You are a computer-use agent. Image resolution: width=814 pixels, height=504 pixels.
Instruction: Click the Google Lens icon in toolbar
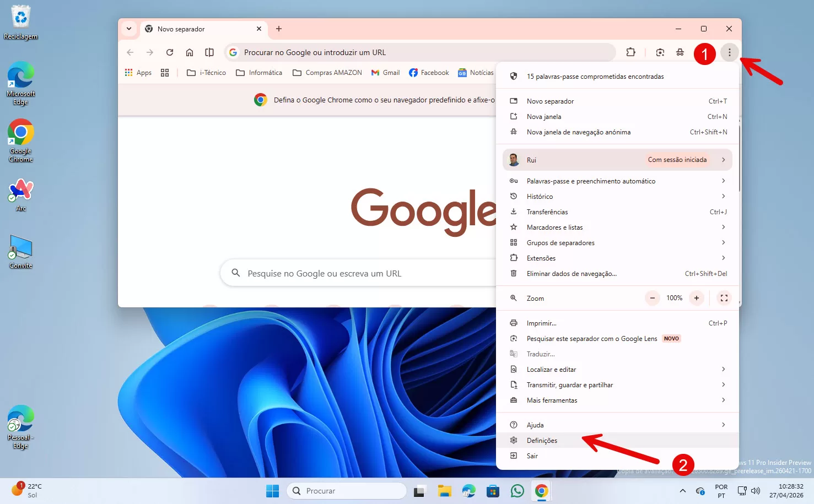click(660, 52)
